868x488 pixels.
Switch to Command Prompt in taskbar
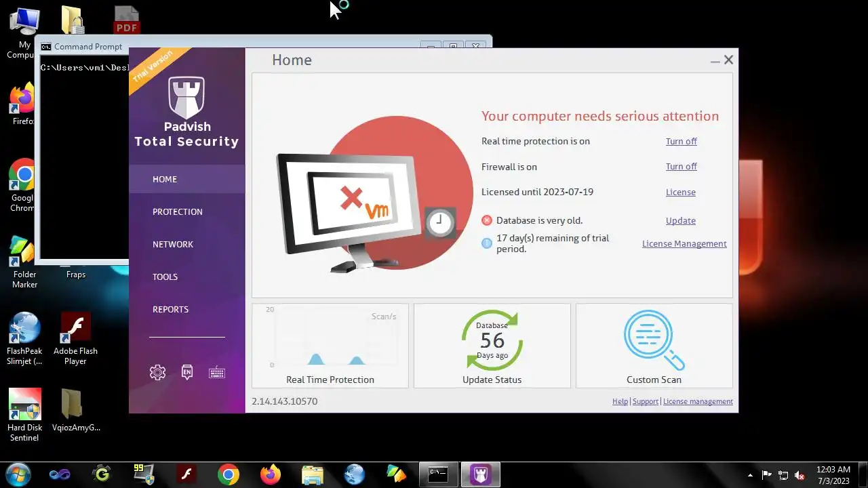[438, 474]
